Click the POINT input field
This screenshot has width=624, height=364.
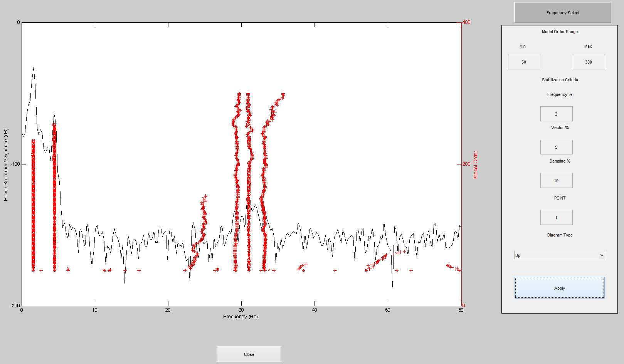click(x=556, y=217)
